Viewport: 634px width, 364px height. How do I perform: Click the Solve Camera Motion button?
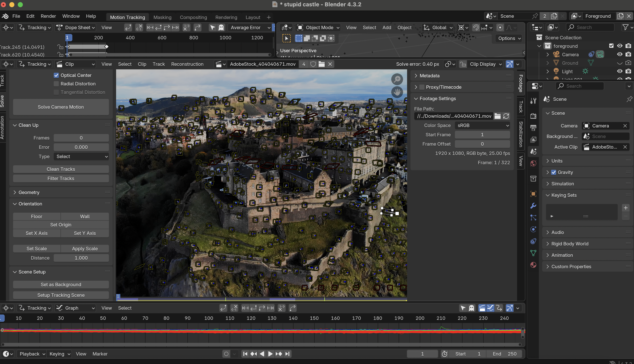click(x=61, y=107)
